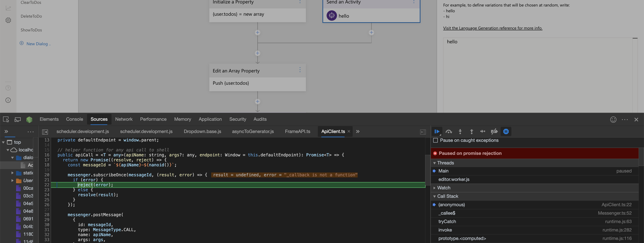Collapse the Threads section
Image resolution: width=644 pixels, height=243 pixels.
(435, 163)
